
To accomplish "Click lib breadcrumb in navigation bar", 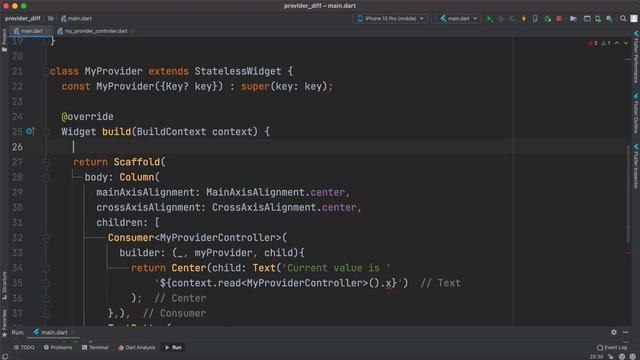I will (x=51, y=18).
